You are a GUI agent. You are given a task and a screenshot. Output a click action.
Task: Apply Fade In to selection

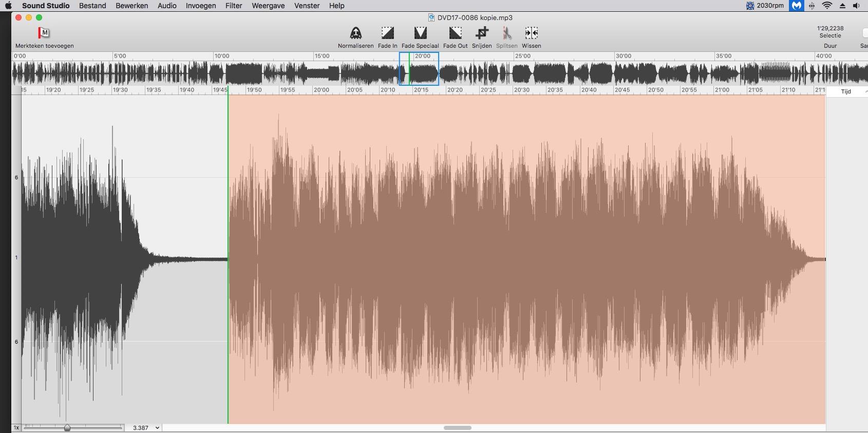[x=387, y=33]
